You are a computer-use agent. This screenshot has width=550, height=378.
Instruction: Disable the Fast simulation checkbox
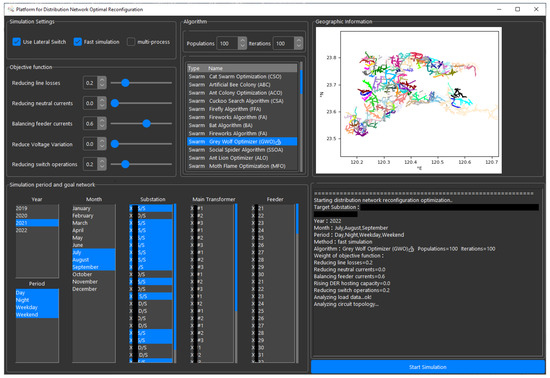[78, 42]
